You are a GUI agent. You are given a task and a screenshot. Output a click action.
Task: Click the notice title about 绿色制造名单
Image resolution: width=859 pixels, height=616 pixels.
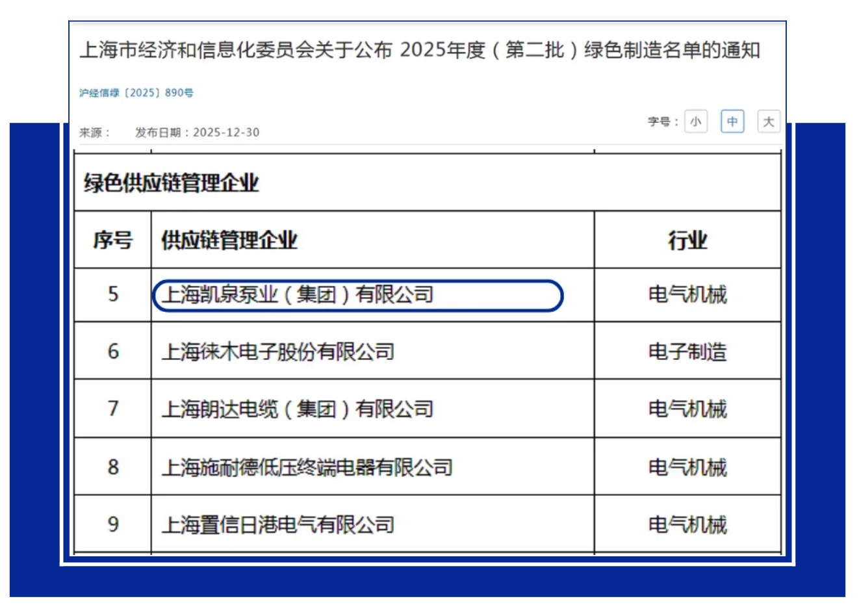pos(420,50)
